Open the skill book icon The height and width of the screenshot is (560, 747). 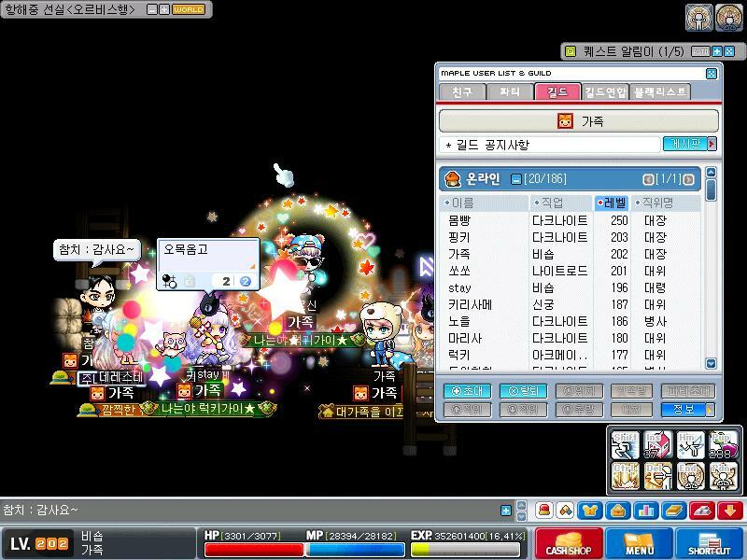(x=674, y=511)
